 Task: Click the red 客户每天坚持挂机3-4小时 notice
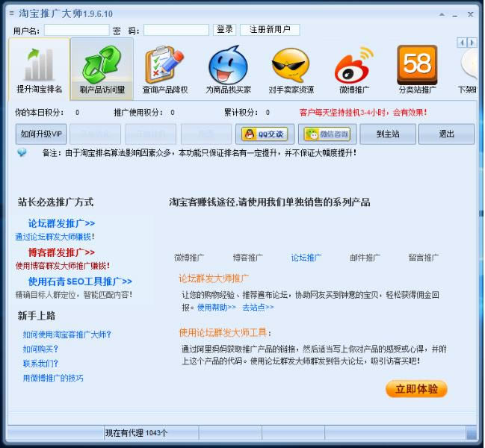363,113
